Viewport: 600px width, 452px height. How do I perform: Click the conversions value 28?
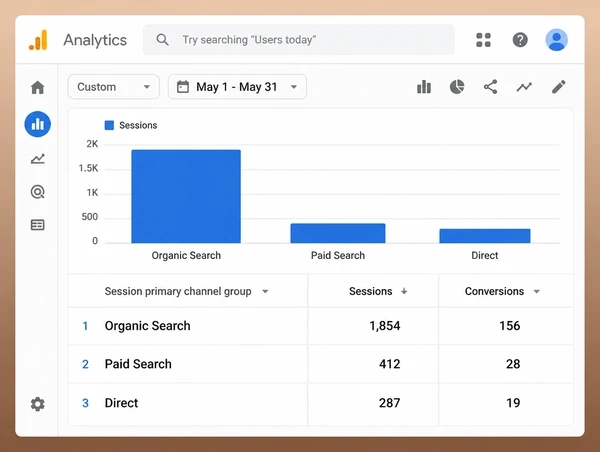pyautogui.click(x=513, y=364)
